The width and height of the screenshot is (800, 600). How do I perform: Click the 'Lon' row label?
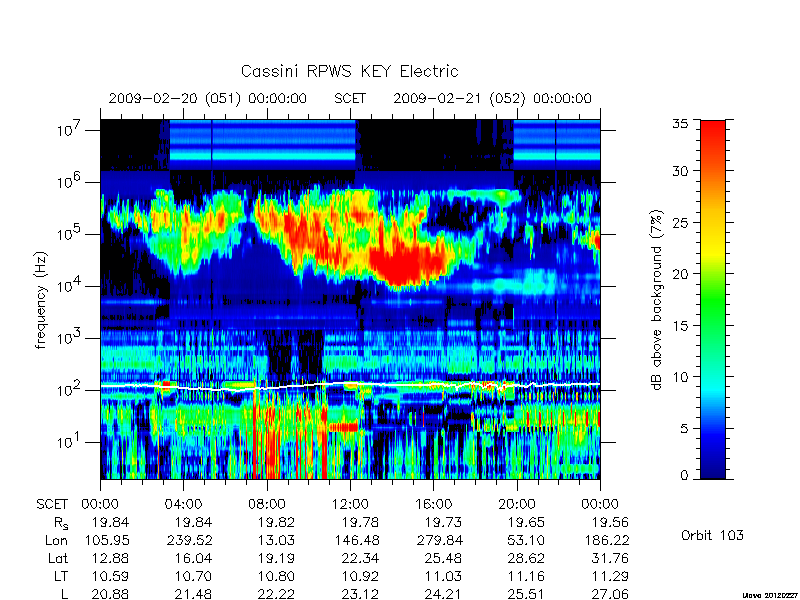(56, 540)
